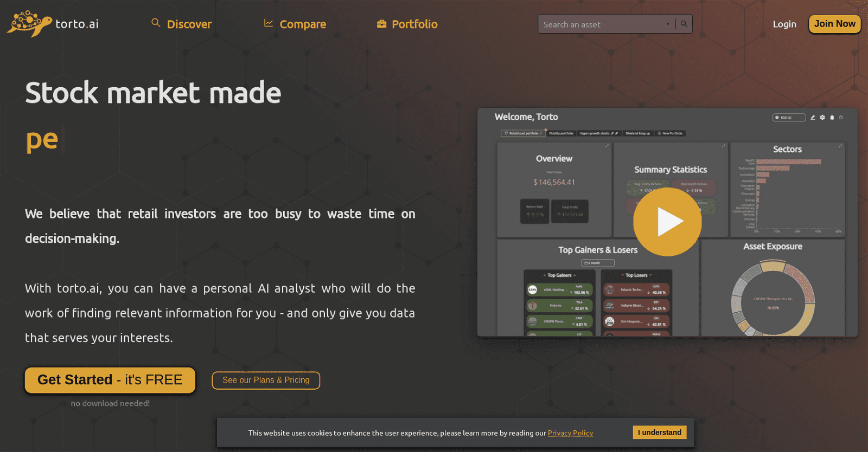Click the 'no download needed!' note
This screenshot has height=452, width=868.
pos(110,403)
